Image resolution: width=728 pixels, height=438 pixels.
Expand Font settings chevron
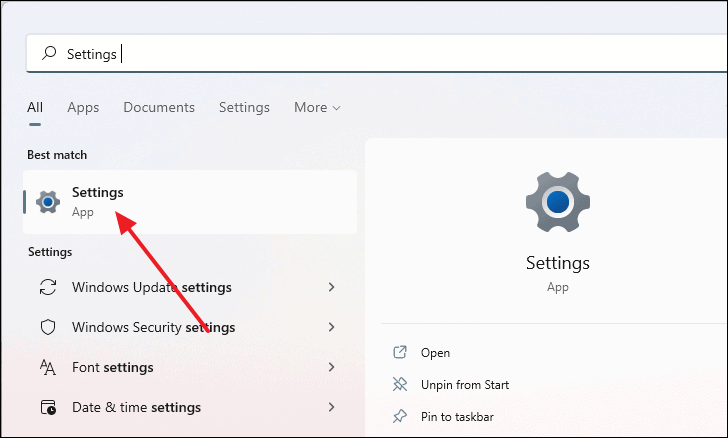click(332, 367)
